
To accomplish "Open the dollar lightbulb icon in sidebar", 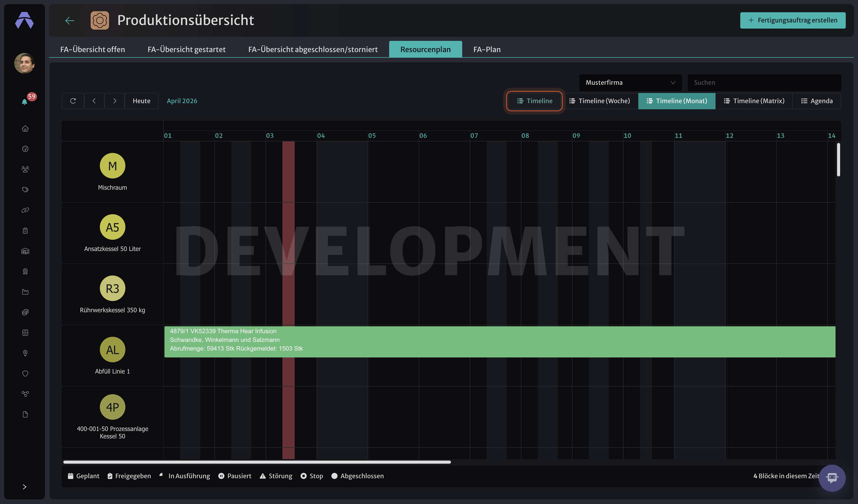I will (25, 353).
